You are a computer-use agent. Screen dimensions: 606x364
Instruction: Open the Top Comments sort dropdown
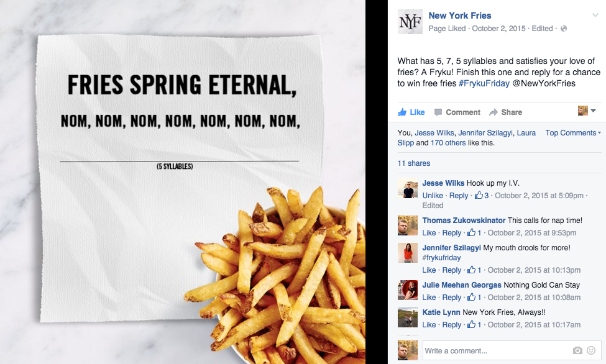[573, 133]
